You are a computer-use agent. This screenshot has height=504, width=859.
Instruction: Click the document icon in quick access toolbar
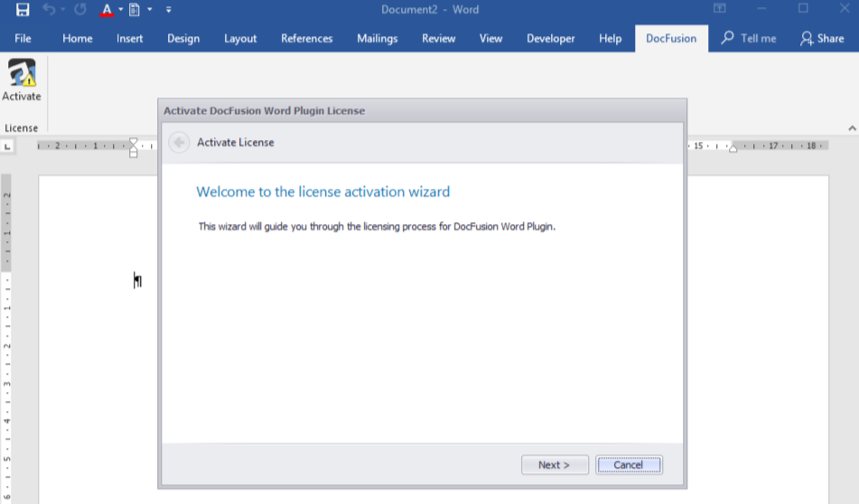pos(135,9)
